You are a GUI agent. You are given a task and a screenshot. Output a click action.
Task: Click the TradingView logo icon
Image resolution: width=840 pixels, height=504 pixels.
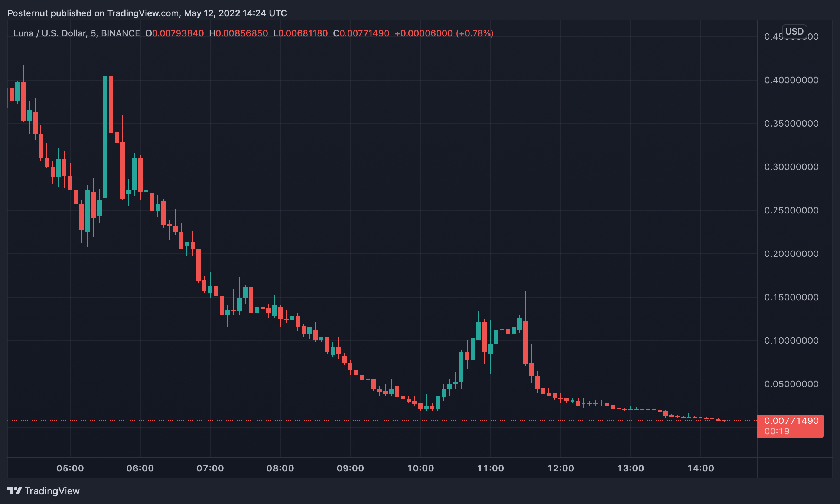pos(14,491)
